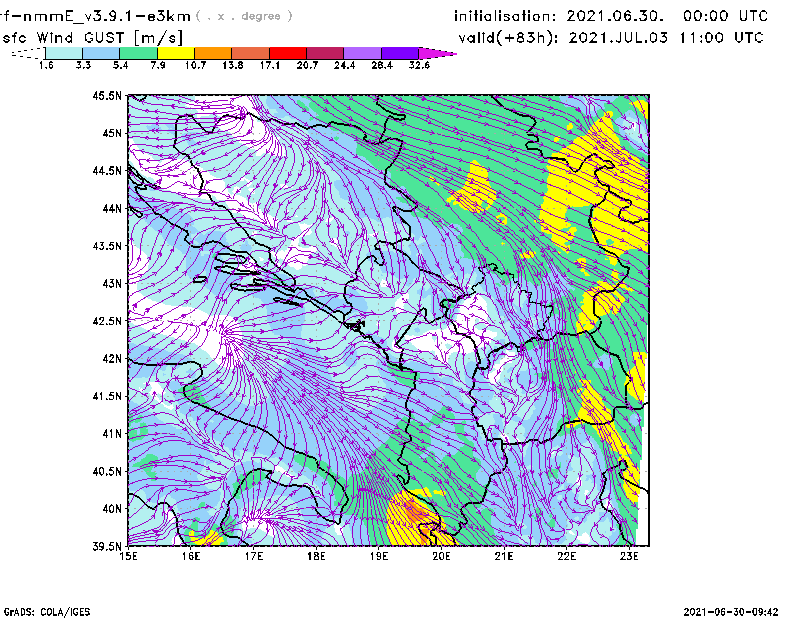Click the orange 10.7–13.8 legend swatch

pyautogui.click(x=213, y=53)
